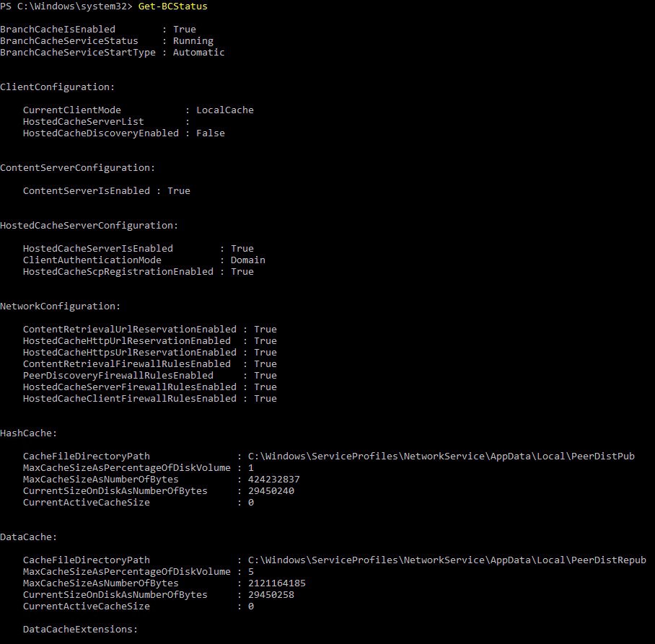The width and height of the screenshot is (655, 644).
Task: Click the LocalCache client mode value
Action: coord(225,110)
